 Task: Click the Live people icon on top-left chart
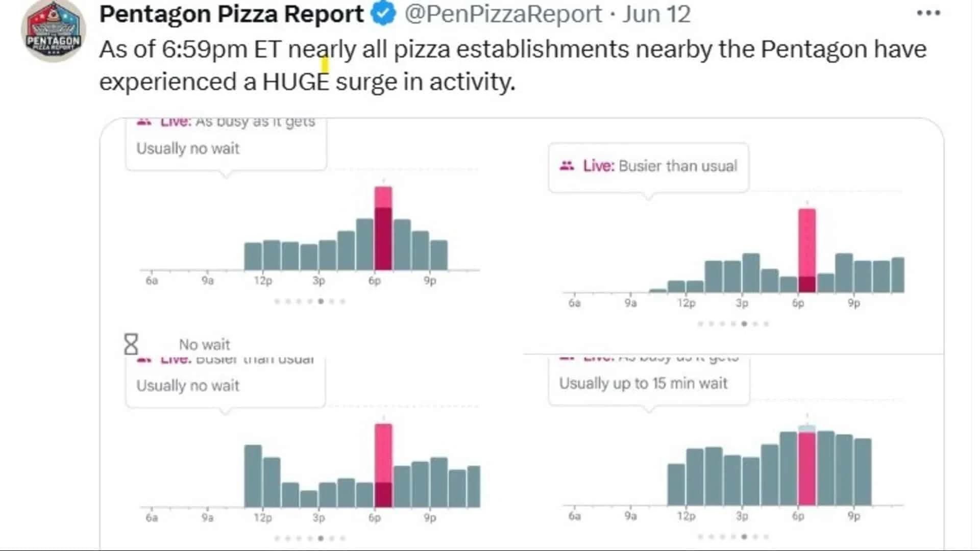pyautogui.click(x=144, y=120)
